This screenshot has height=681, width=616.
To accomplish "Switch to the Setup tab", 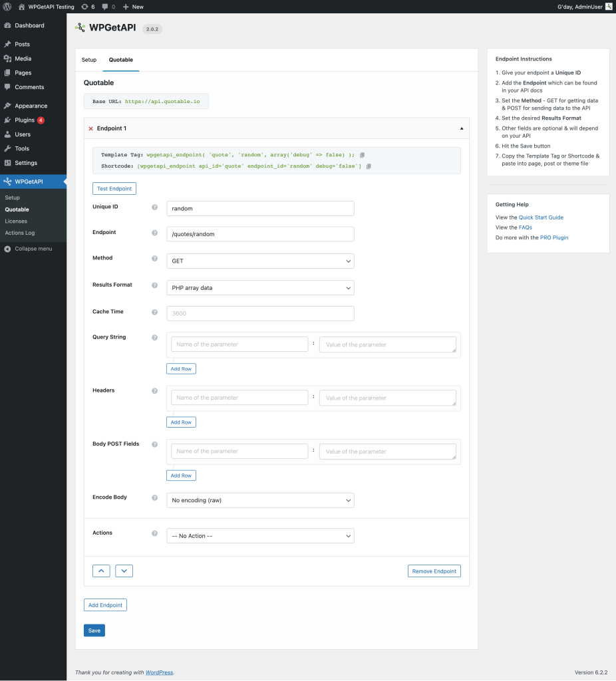I will (x=88, y=59).
